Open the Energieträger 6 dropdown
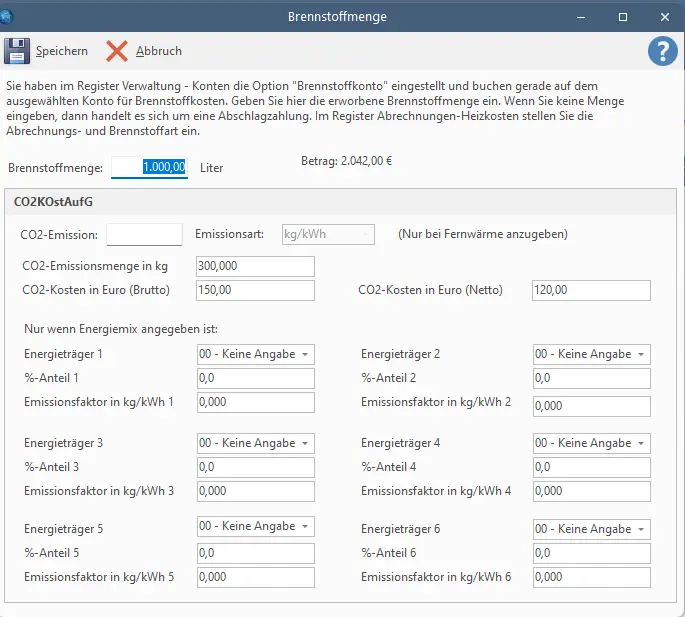The width and height of the screenshot is (685, 617). tap(592, 529)
